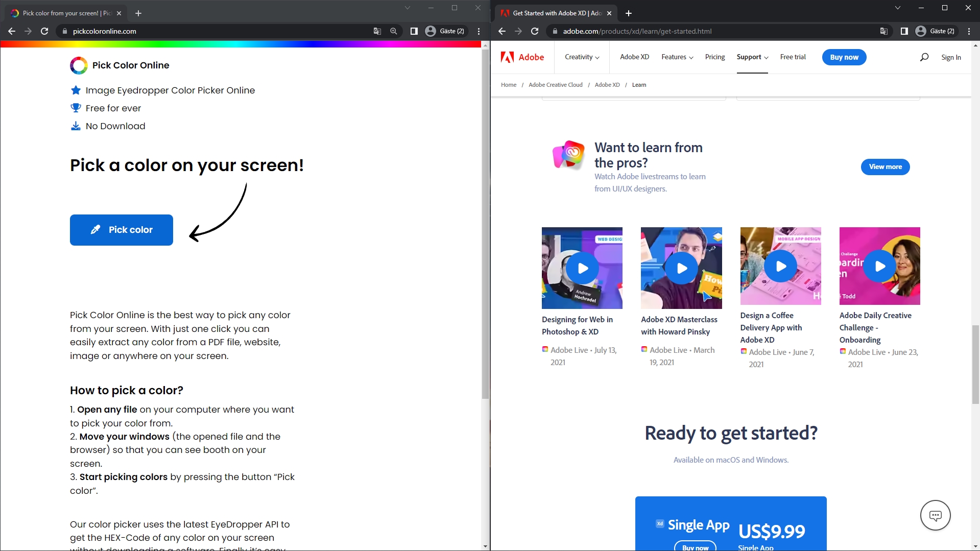
Task: Open the Design a Coffee Delivery App title
Action: pos(771,328)
